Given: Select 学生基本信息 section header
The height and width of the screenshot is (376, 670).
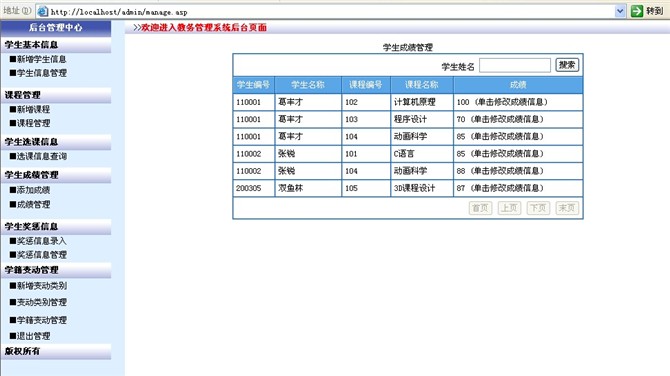Looking at the screenshot, I should click(x=56, y=45).
